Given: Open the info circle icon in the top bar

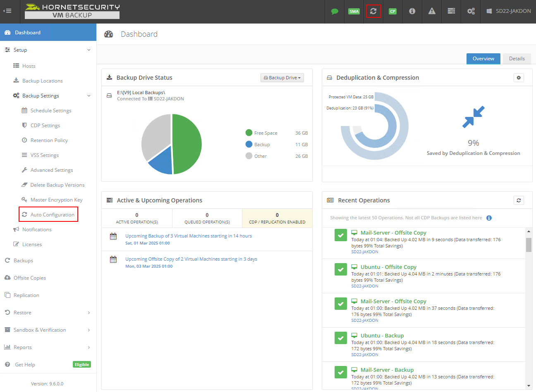Looking at the screenshot, I should pos(412,11).
